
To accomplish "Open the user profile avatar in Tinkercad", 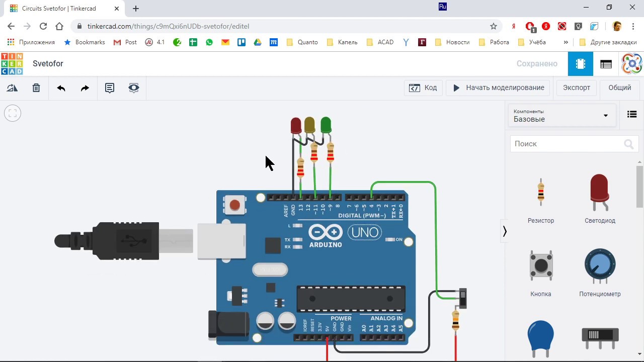I will coord(632,64).
